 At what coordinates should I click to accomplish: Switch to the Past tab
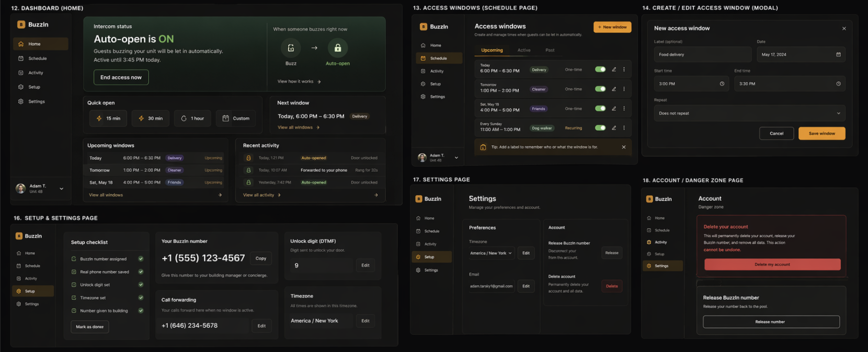pos(550,50)
